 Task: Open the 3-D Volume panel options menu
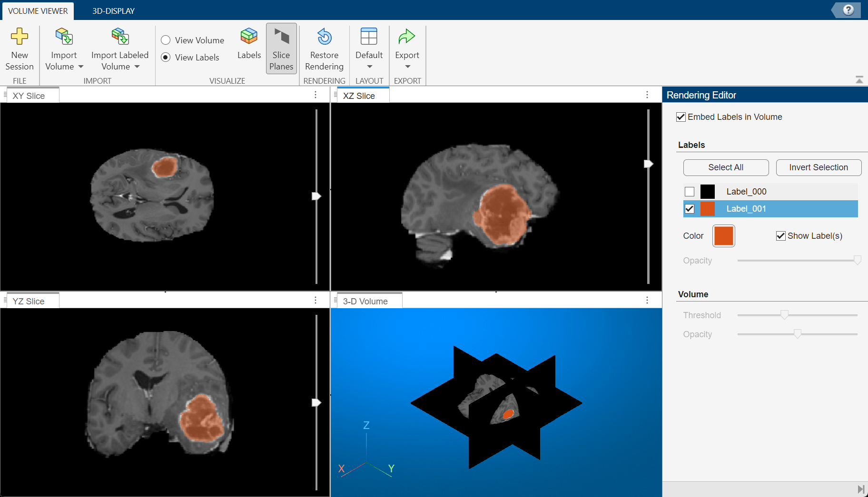pyautogui.click(x=647, y=301)
